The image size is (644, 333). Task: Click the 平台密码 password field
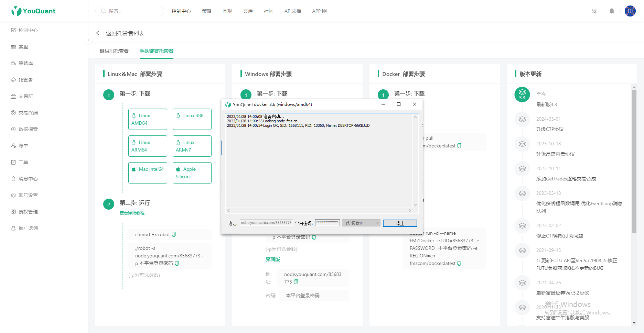point(327,223)
